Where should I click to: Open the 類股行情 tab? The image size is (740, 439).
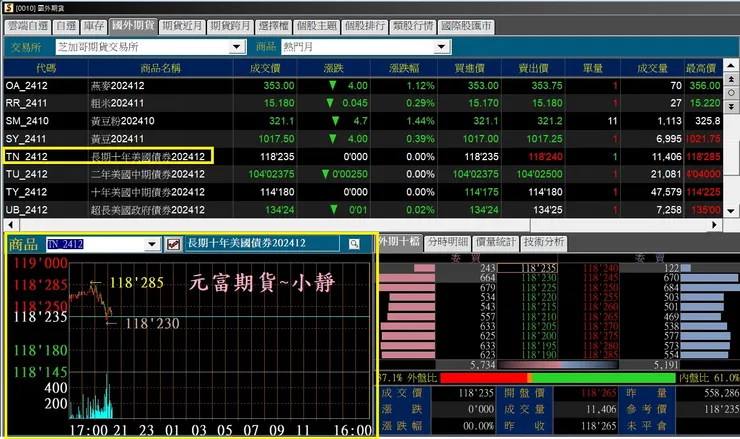pos(413,26)
